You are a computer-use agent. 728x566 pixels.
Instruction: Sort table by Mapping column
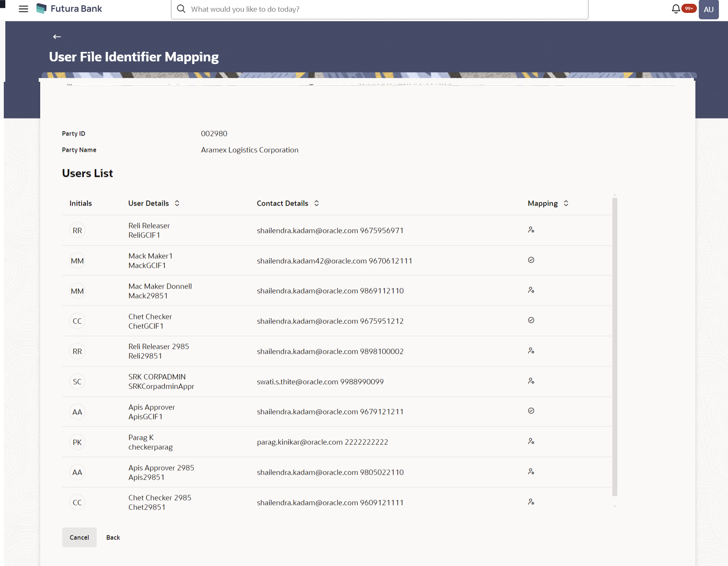[566, 203]
